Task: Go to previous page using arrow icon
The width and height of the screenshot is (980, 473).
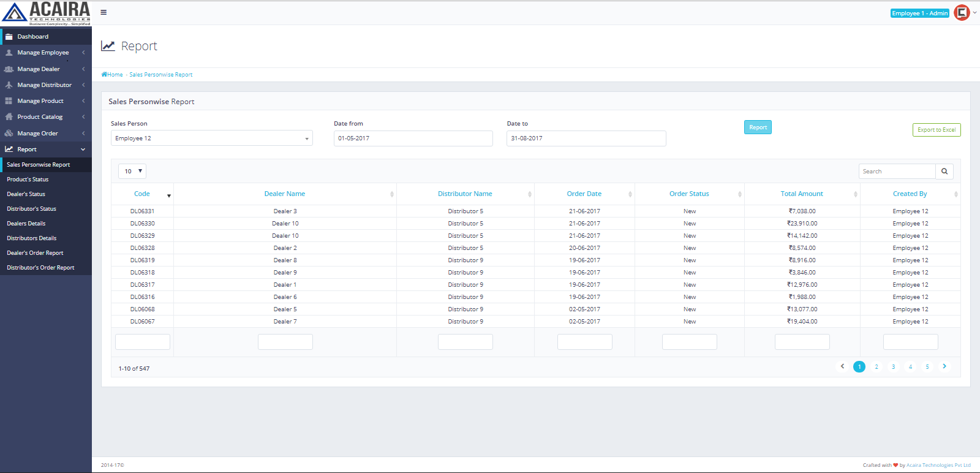Action: tap(842, 366)
